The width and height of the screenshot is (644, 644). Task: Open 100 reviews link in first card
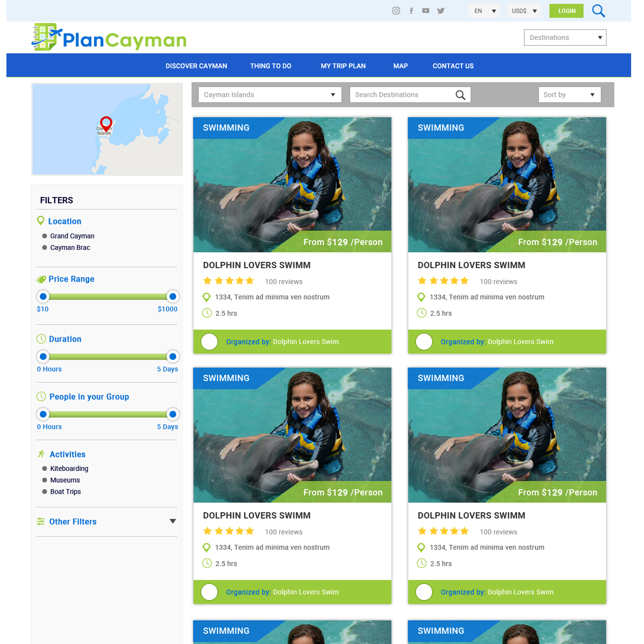tap(284, 282)
